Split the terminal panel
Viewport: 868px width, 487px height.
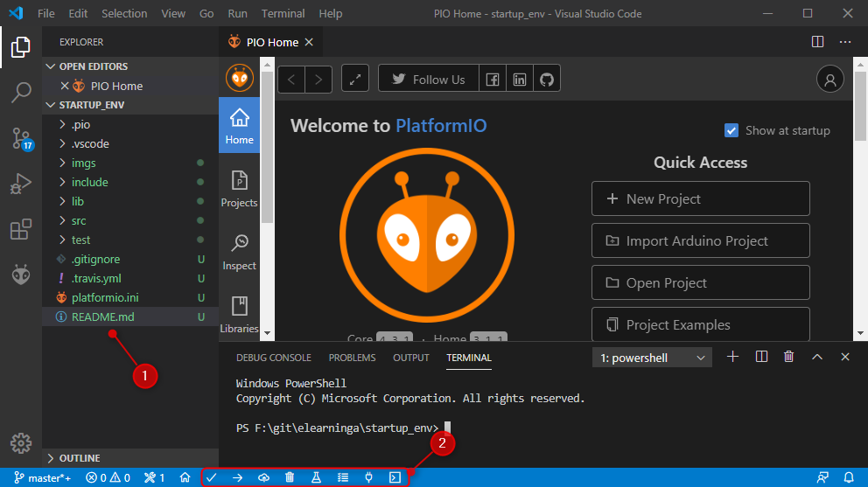(762, 357)
